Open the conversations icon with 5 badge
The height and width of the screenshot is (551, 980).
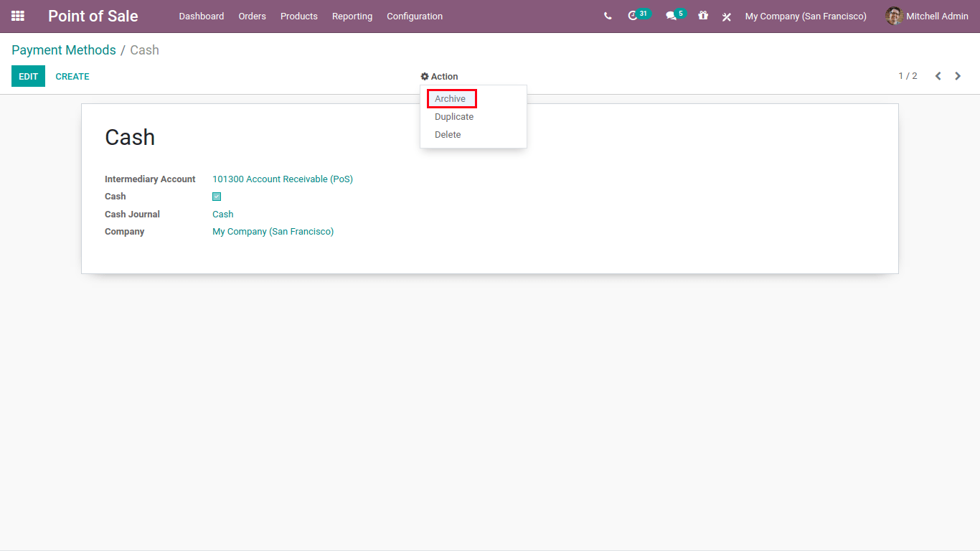[676, 15]
